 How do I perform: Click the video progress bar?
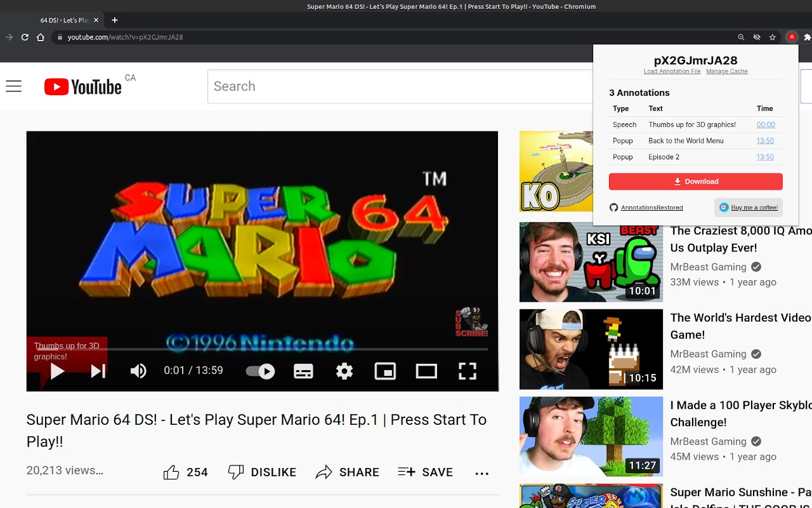[x=262, y=349]
